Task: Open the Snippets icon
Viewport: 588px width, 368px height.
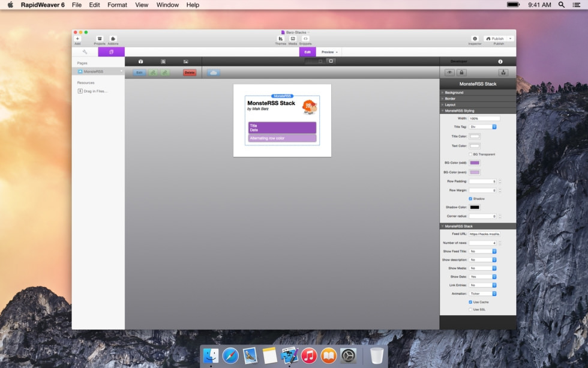Action: (305, 38)
